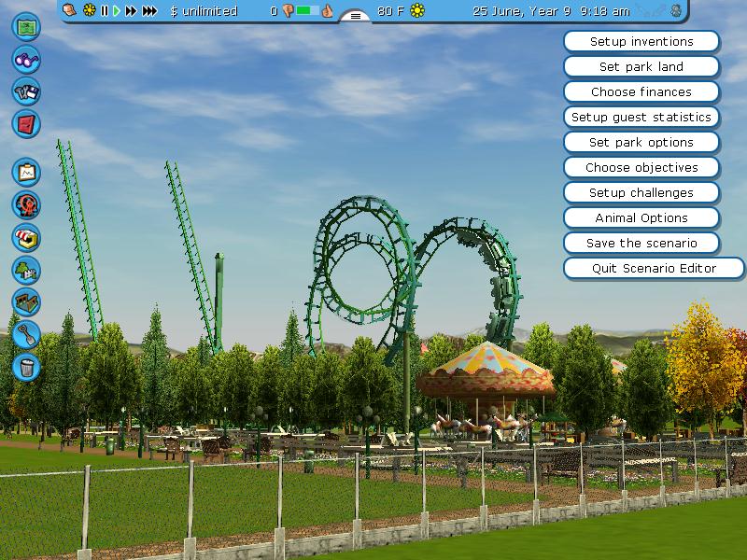Open Setup inventions
747x560 pixels.
point(641,42)
